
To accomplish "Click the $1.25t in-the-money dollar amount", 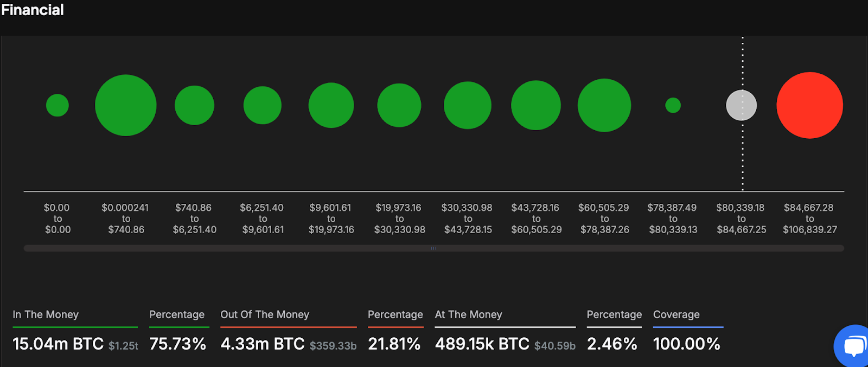I will (123, 346).
